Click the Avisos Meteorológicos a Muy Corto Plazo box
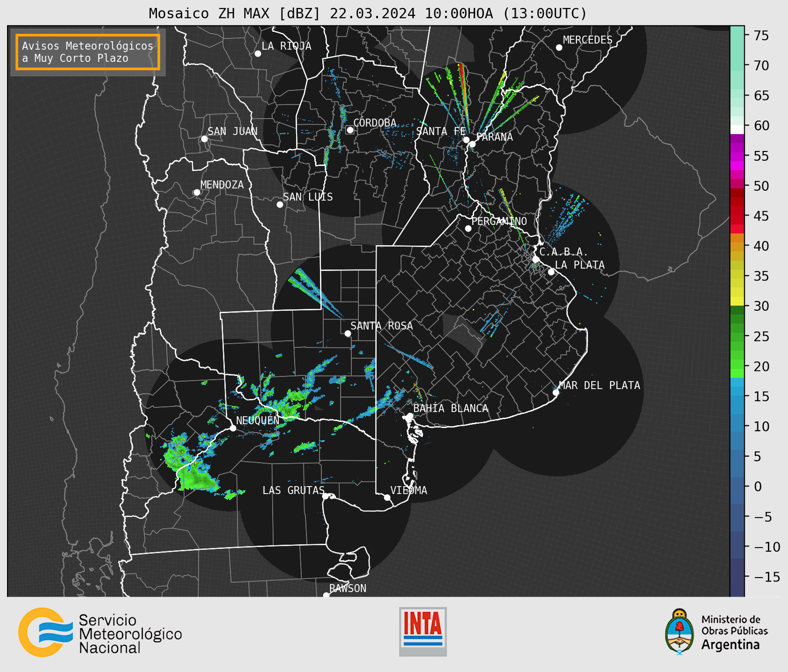This screenshot has width=788, height=672. click(x=88, y=52)
